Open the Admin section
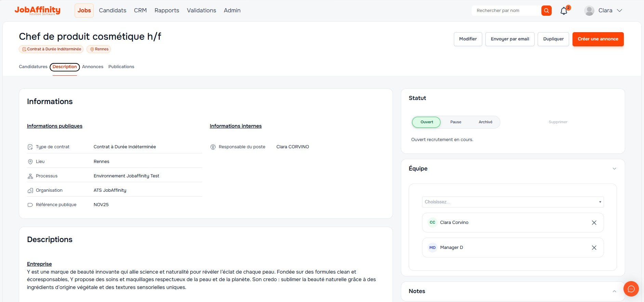The height and width of the screenshot is (302, 644). [x=232, y=11]
